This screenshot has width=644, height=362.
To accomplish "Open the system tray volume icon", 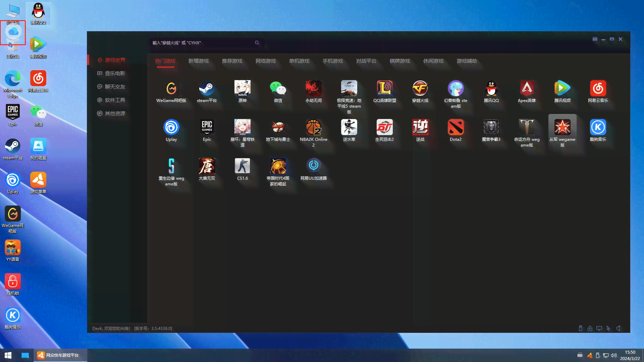I will tap(614, 355).
